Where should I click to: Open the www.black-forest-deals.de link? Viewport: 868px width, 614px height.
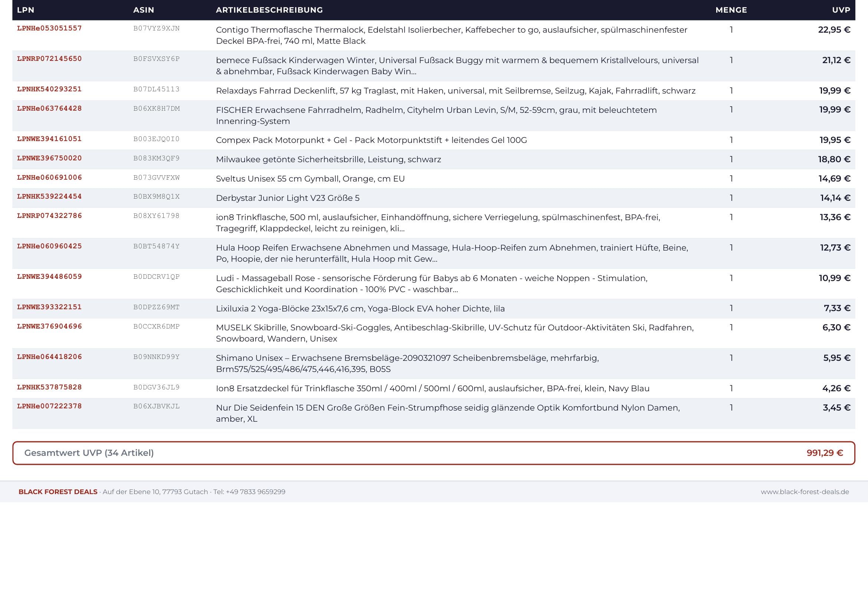(805, 492)
